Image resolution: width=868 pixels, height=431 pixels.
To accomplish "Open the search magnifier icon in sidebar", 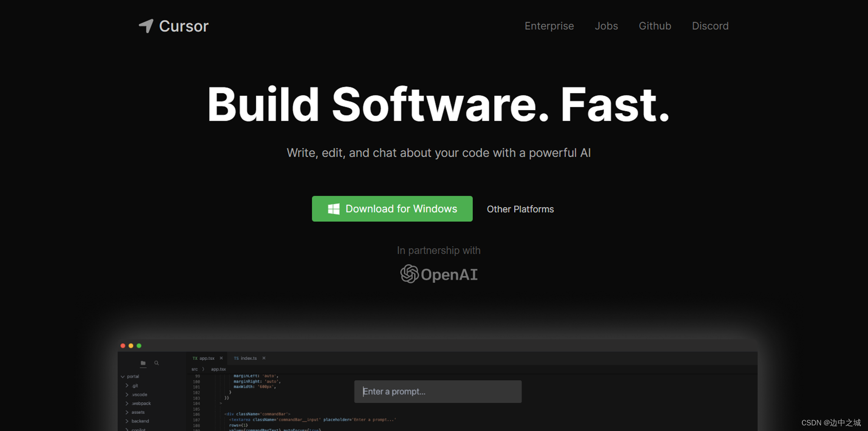I will (x=157, y=363).
